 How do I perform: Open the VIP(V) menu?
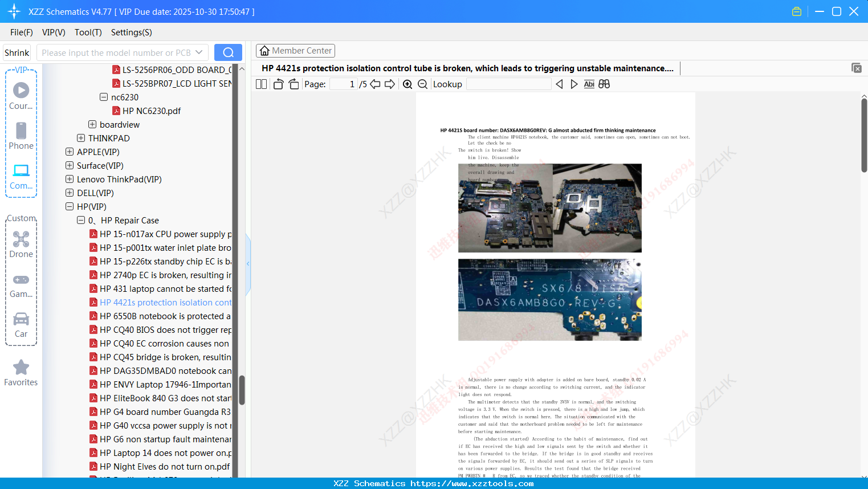[x=54, y=32]
